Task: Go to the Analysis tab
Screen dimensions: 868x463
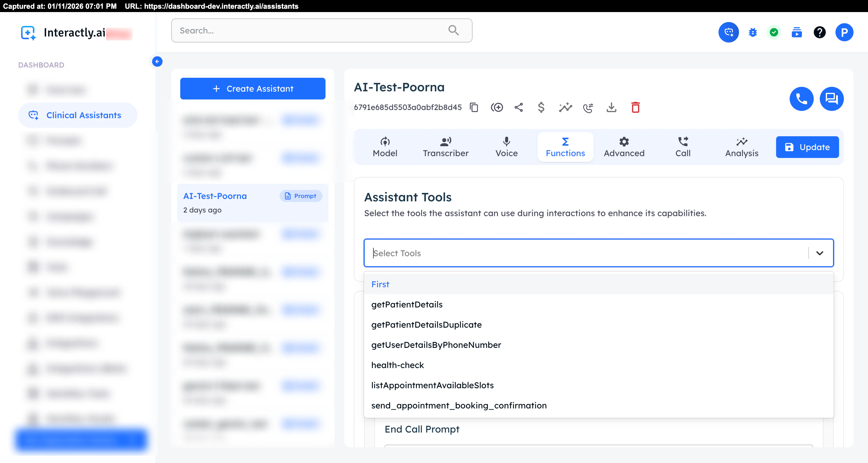Action: tap(741, 147)
